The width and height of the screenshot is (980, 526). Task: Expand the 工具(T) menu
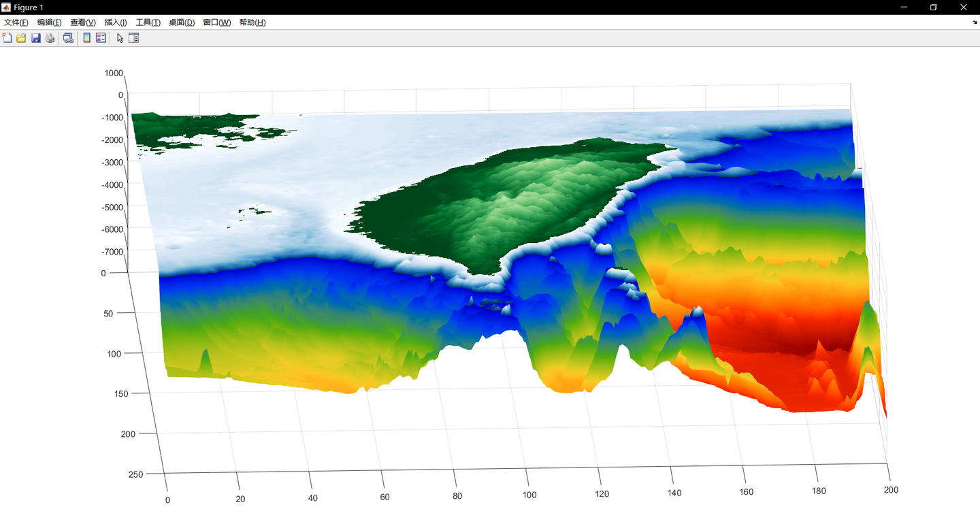pos(148,22)
